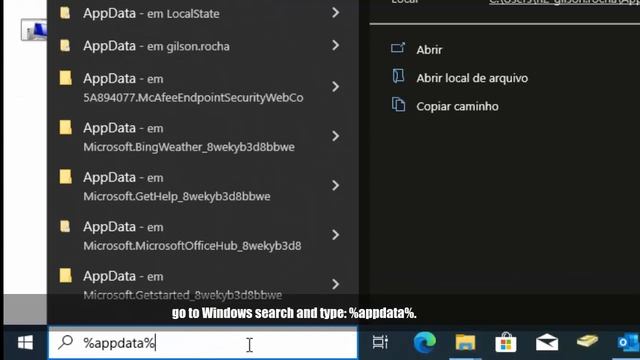Viewport: 640px width, 360px height.
Task: Click the yellow sticky-notes taskbar icon
Action: [x=587, y=341]
